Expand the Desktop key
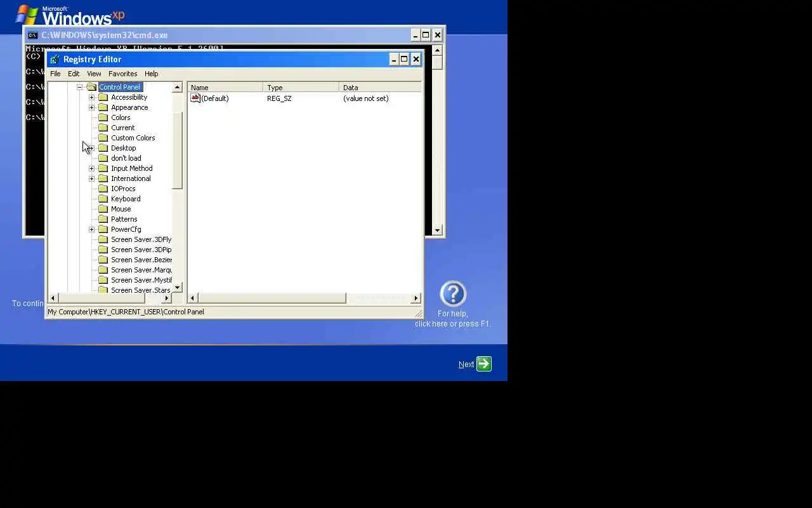This screenshot has height=508, width=812. coord(91,148)
